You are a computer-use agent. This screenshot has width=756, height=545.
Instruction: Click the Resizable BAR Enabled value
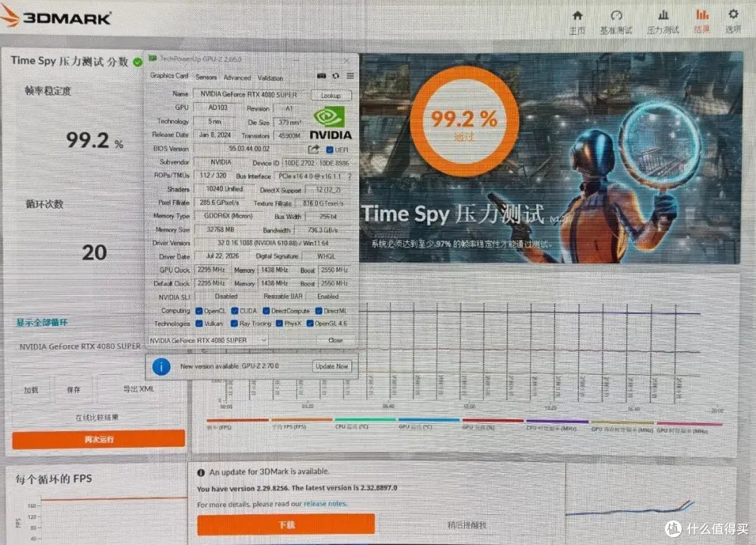click(328, 297)
